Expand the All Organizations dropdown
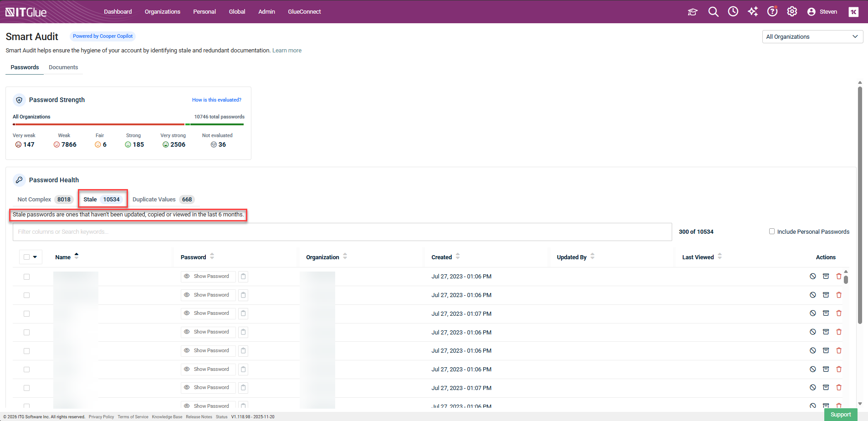Screen dimensions: 868x421 click(x=812, y=37)
